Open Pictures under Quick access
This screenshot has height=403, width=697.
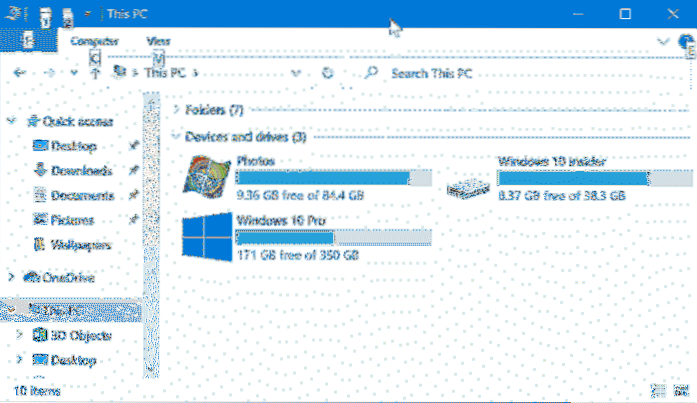[72, 219]
